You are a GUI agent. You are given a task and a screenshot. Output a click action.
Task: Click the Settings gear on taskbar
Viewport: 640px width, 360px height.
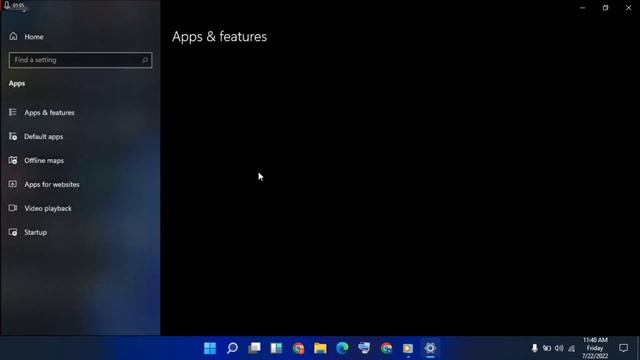tap(430, 348)
